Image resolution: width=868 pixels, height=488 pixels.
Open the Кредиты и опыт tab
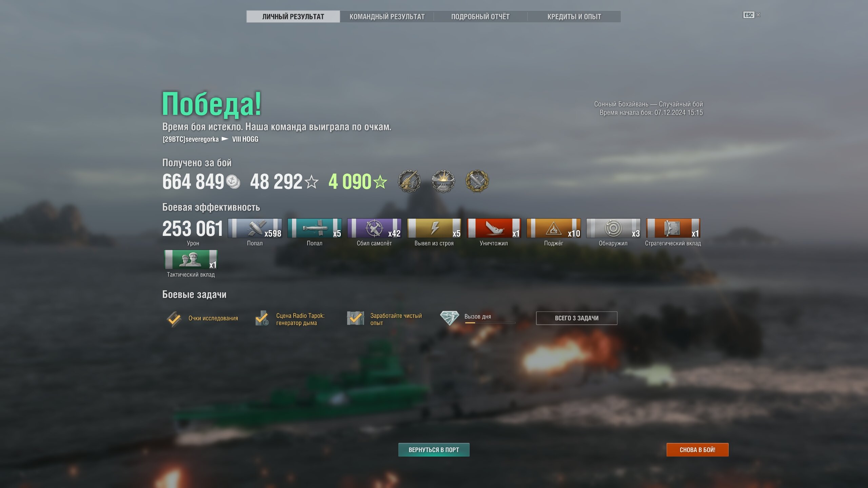click(574, 17)
